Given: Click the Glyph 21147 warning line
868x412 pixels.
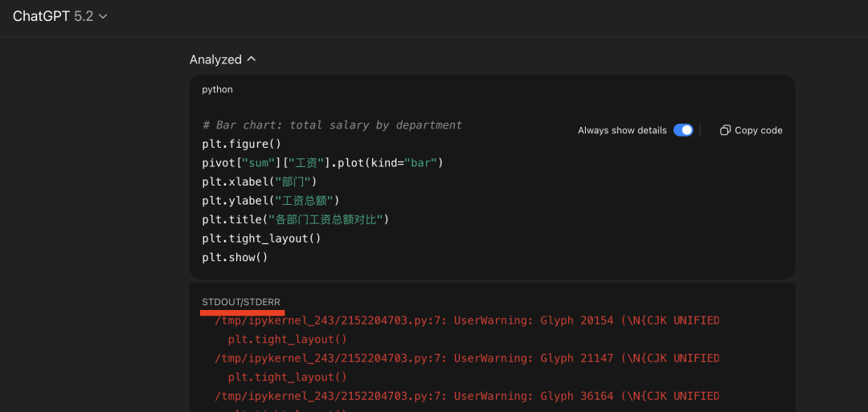Looking at the screenshot, I should pos(466,358).
